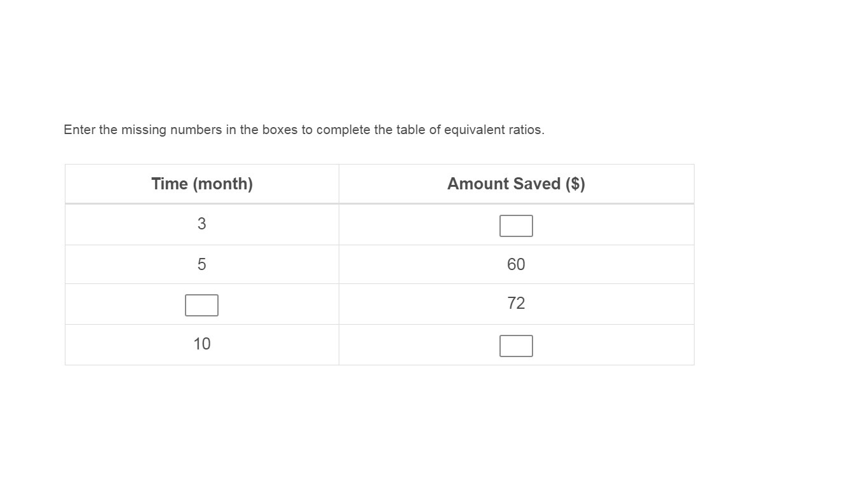Image resolution: width=868 pixels, height=488 pixels.
Task: Click the word "missing" in the instructions
Action: [x=144, y=130]
